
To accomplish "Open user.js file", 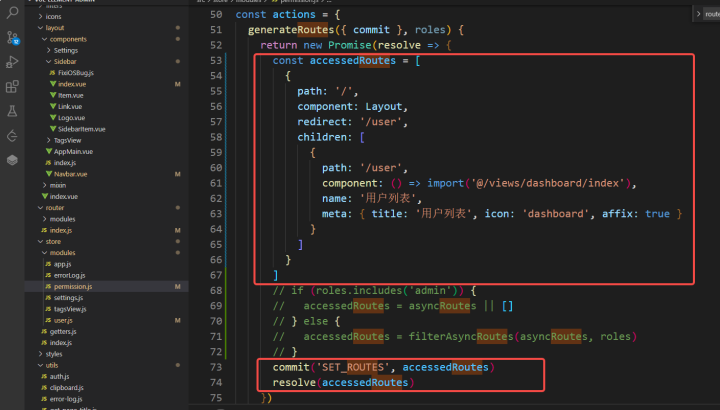I will tap(63, 320).
